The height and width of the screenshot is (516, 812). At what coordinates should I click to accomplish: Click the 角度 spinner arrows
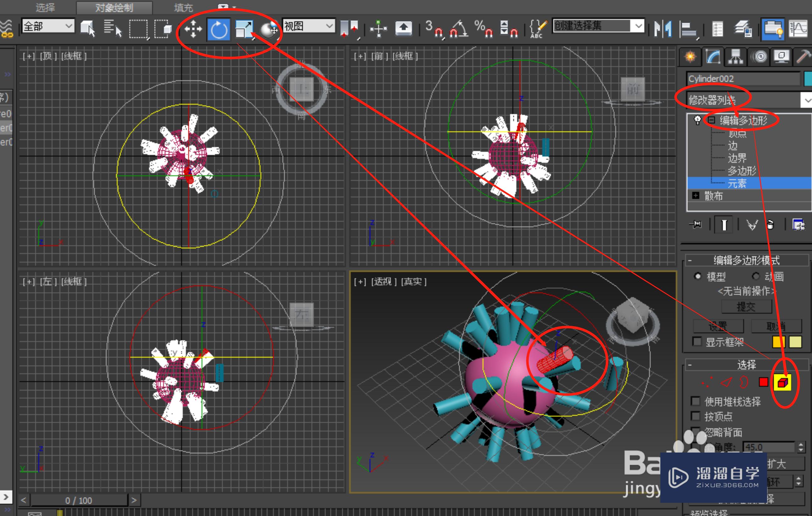pos(801,447)
